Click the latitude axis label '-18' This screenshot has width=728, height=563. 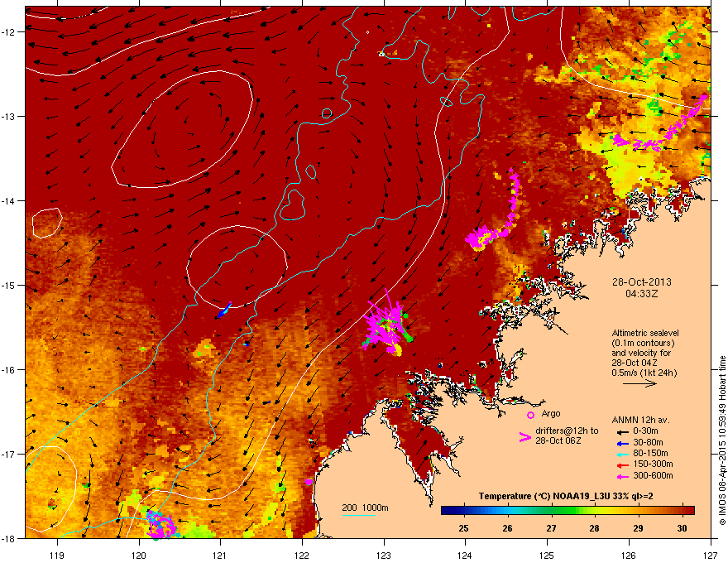click(10, 538)
